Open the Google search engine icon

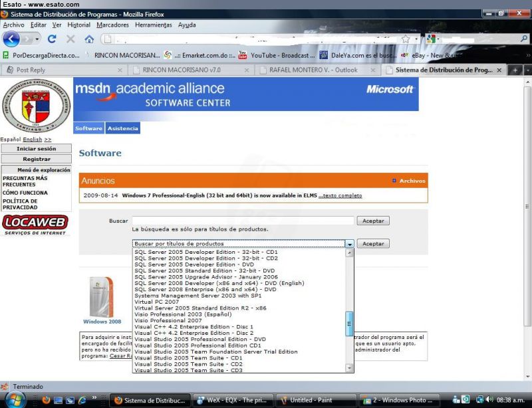click(x=431, y=39)
